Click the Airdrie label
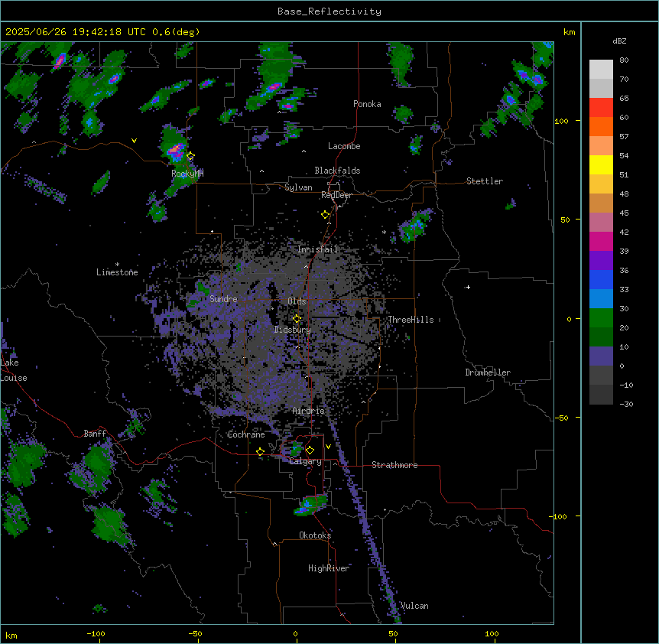 click(309, 411)
